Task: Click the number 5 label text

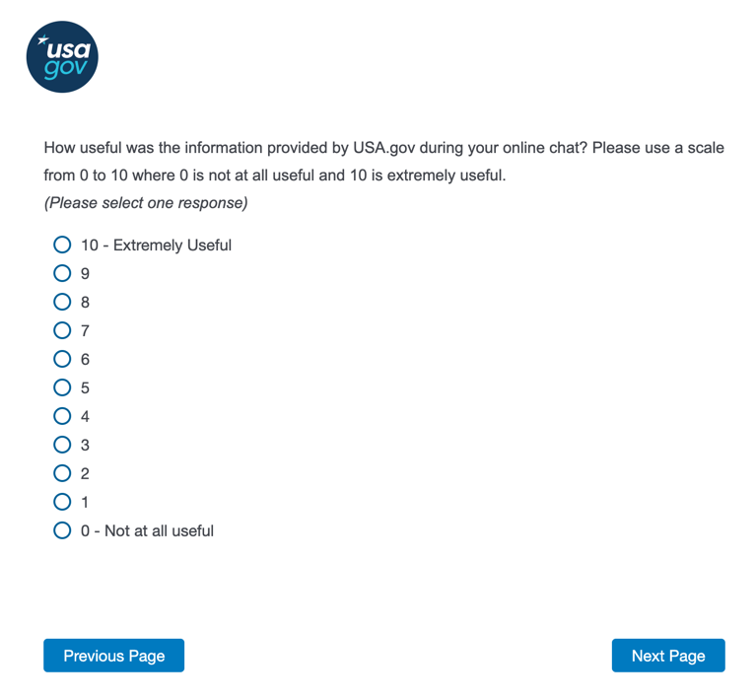Action: [x=85, y=387]
